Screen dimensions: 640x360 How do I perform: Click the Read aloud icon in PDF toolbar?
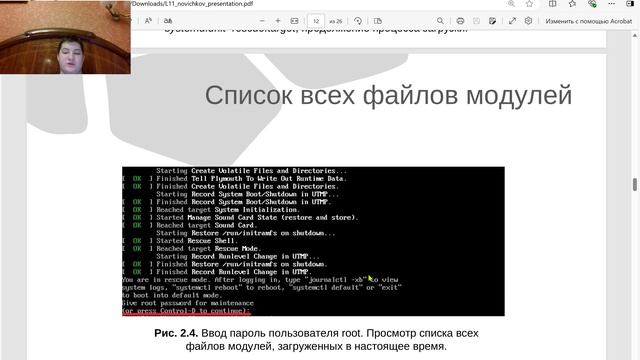click(148, 21)
